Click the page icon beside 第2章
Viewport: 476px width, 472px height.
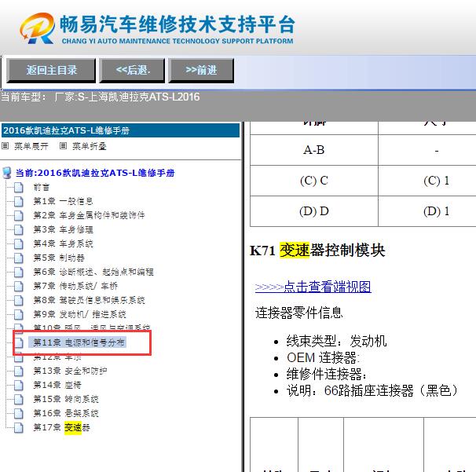[19, 216]
